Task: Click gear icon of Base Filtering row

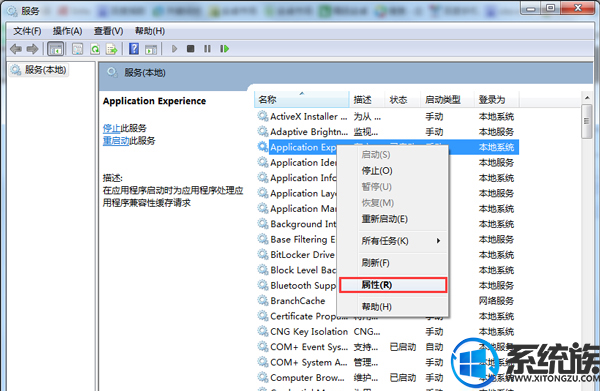Action: point(263,239)
